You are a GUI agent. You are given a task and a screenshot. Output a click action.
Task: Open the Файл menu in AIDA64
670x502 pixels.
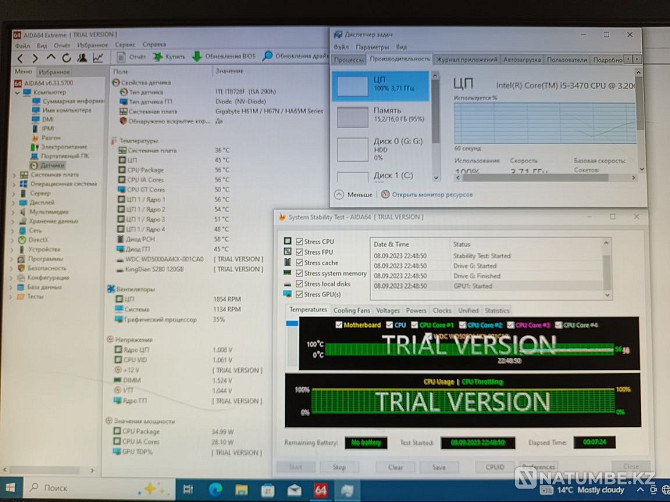[x=23, y=46]
